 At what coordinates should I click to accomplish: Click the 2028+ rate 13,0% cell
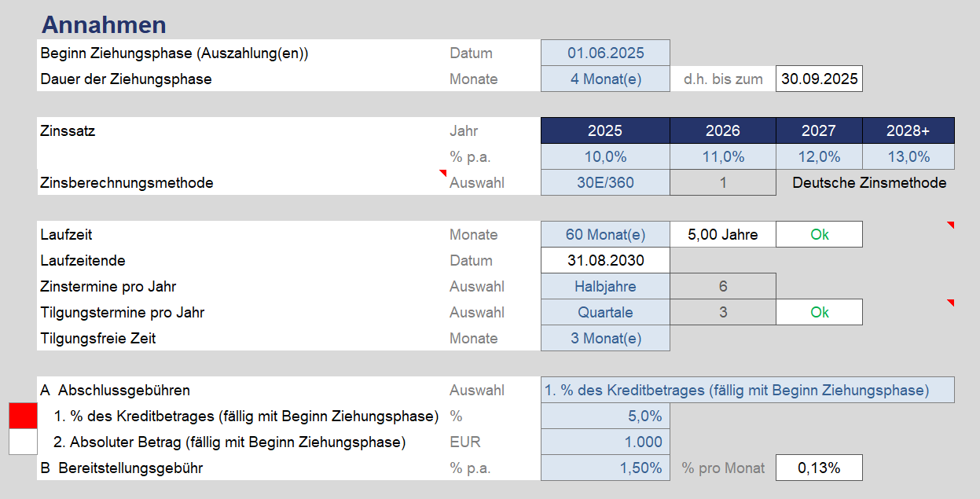908,157
